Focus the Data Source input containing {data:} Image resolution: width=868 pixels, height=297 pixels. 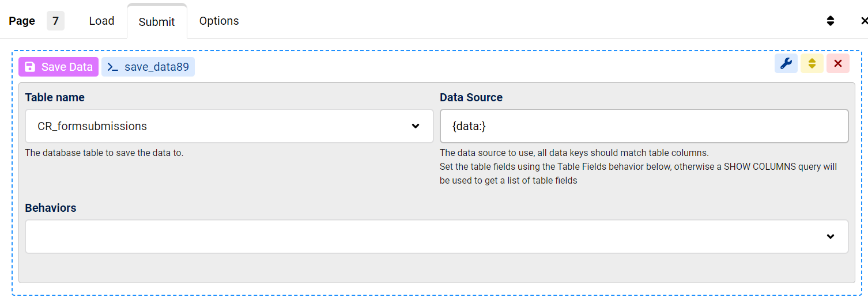644,126
